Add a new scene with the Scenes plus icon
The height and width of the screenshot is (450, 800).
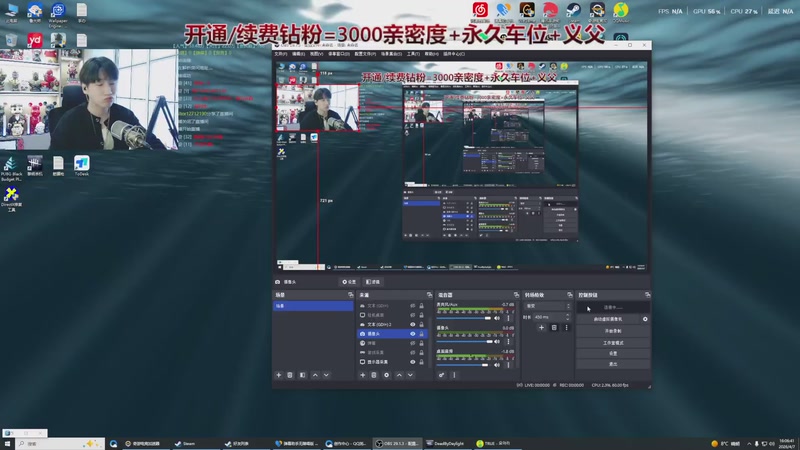(279, 375)
